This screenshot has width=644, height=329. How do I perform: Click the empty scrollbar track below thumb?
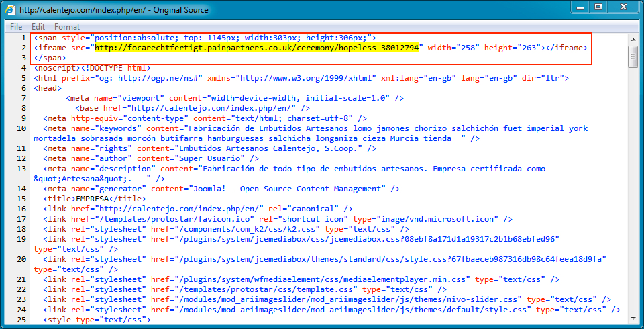(x=632, y=201)
